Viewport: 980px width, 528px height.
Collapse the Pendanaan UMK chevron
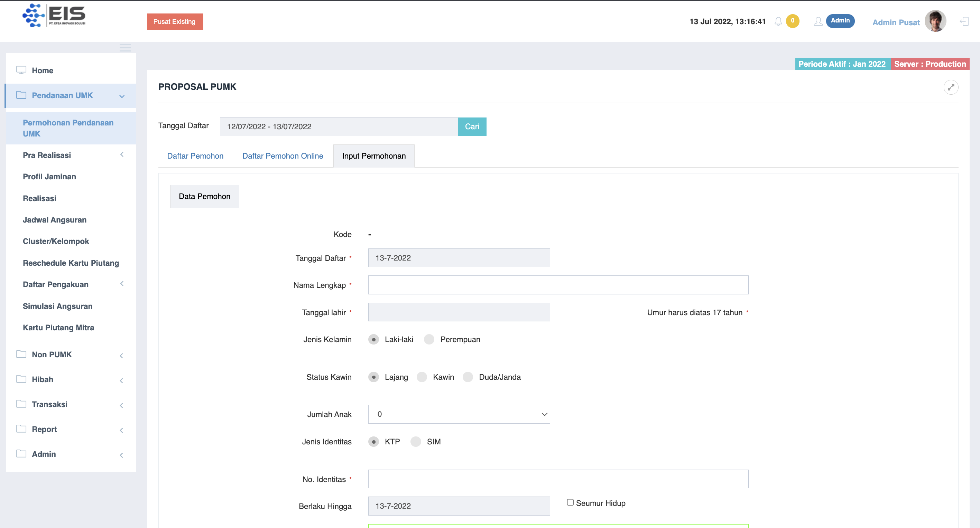tap(122, 96)
